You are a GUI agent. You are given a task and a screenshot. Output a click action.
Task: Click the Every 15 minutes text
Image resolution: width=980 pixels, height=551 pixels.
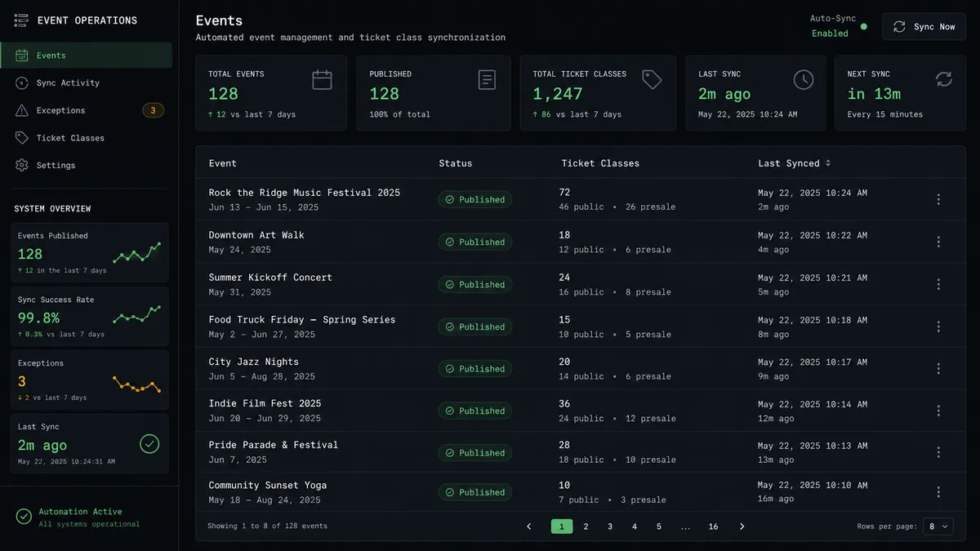point(885,114)
